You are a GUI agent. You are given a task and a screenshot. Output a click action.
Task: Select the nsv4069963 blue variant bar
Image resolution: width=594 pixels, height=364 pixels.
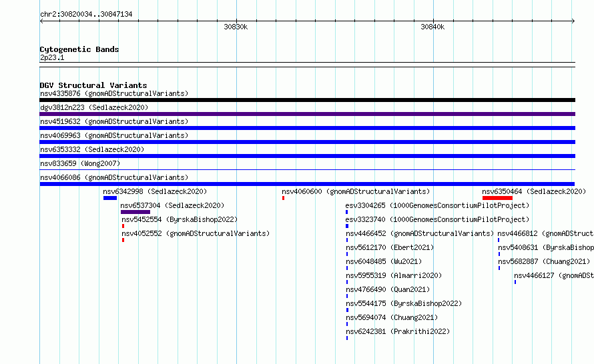(307, 142)
